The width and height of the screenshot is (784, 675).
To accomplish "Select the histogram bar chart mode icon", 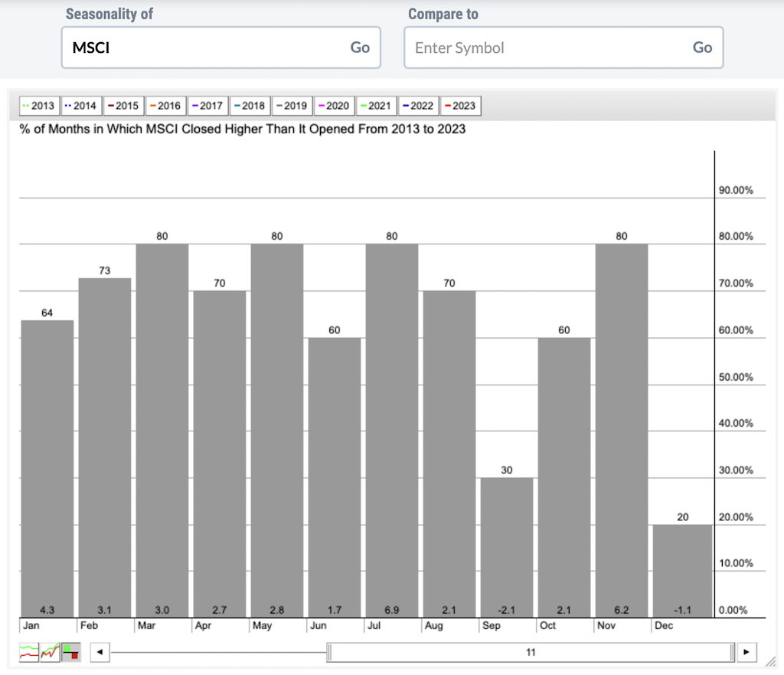I will [x=71, y=652].
